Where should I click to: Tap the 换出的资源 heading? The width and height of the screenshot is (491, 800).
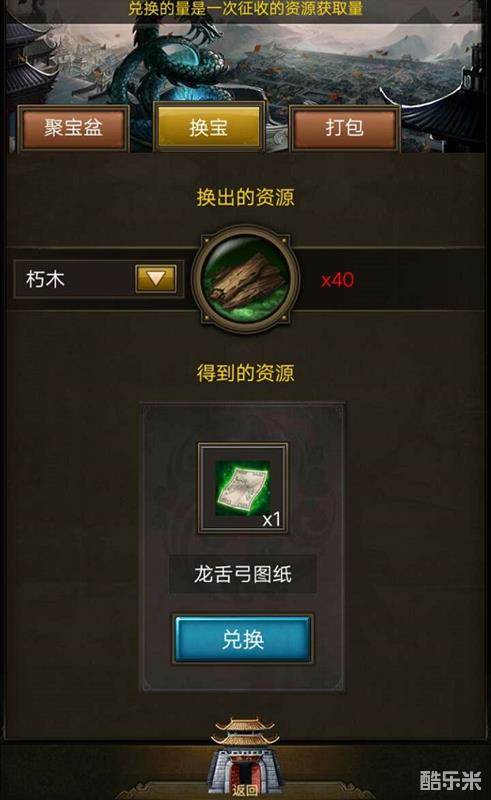click(246, 197)
